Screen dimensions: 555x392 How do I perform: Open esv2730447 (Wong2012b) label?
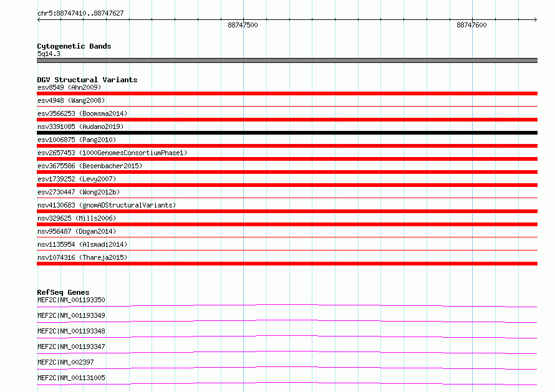[79, 192]
